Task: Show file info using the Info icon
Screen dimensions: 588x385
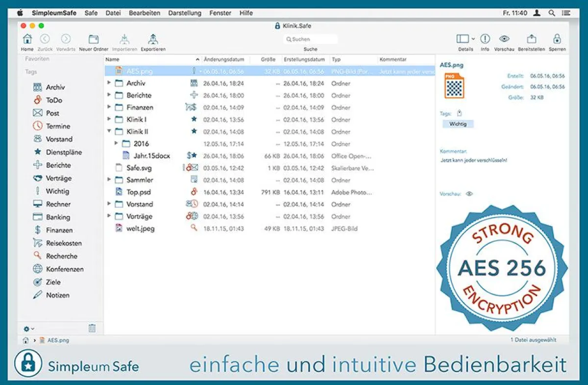Action: (x=484, y=38)
